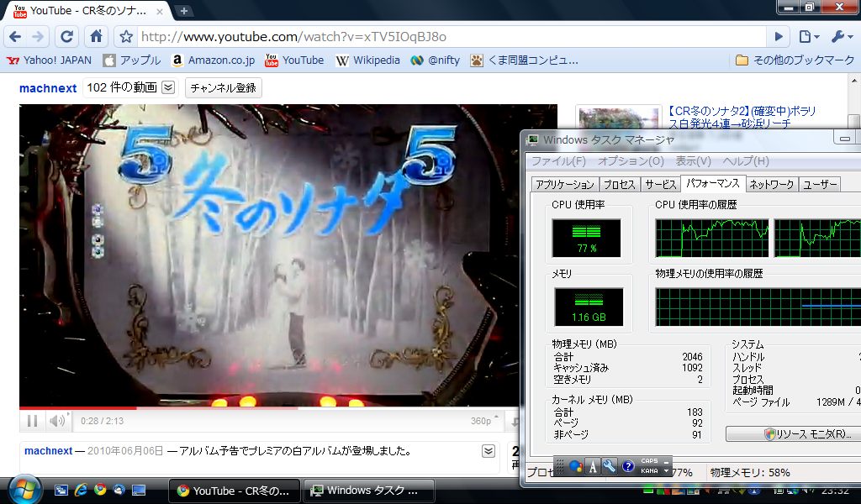The width and height of the screenshot is (861, 504).
Task: Seek on the video progress bar
Action: point(269,408)
